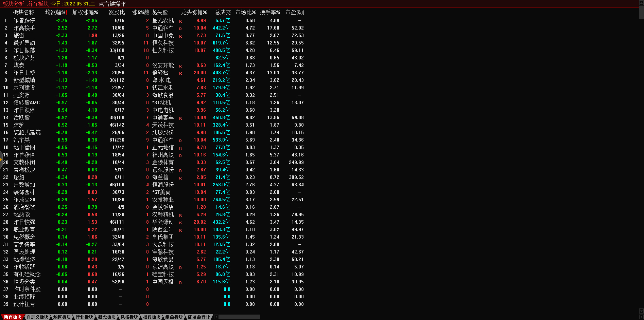Switch to the 行业板块 tab
This screenshot has width=644, height=320.
pos(84,317)
